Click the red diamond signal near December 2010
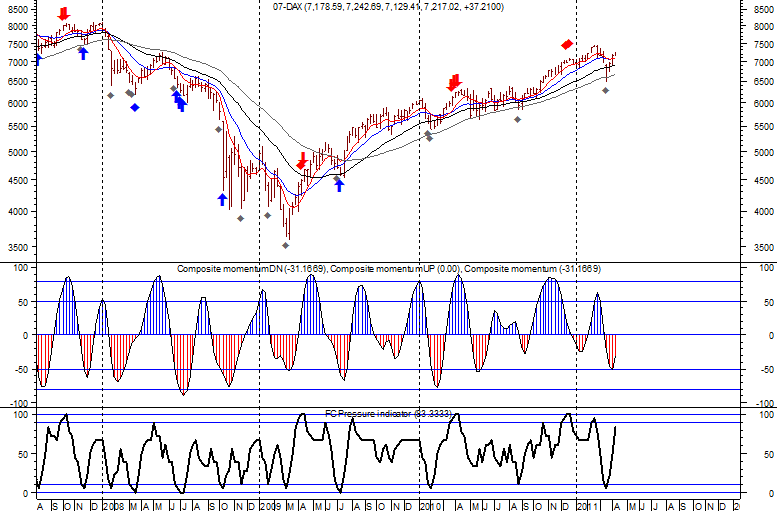This screenshot has width=777, height=511. 567,45
